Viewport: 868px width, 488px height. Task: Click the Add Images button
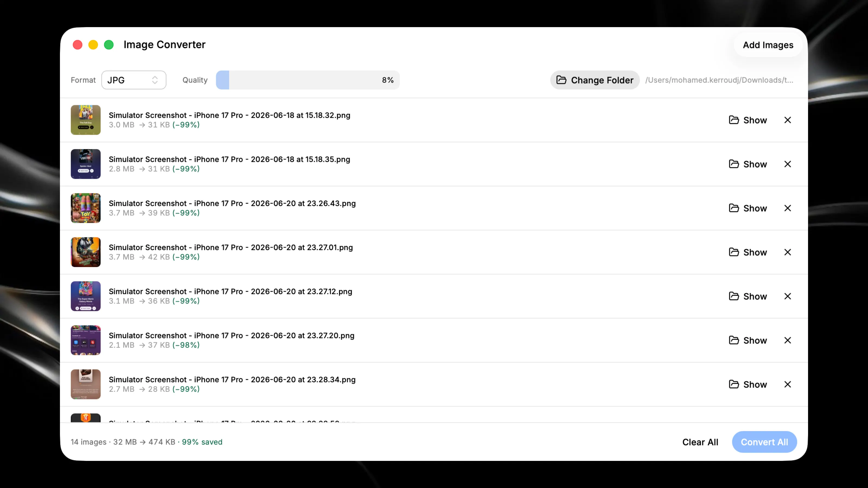(768, 45)
